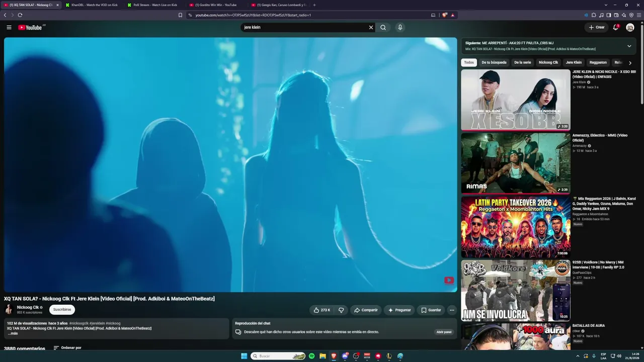Open Nickoog Clk channel avatar
The image size is (644, 362).
9,309
